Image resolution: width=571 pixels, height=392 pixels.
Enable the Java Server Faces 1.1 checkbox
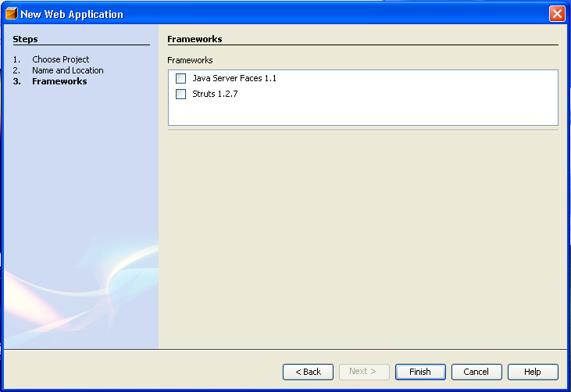click(x=180, y=78)
